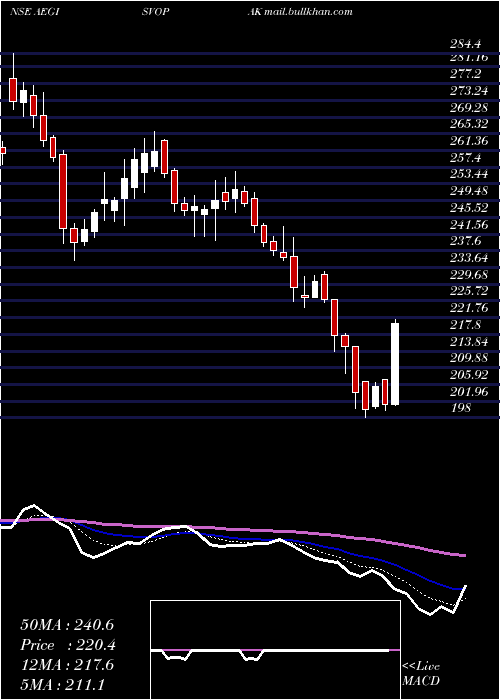Click the 269.28 price level label
The width and height of the screenshot is (500, 700).
(x=468, y=108)
